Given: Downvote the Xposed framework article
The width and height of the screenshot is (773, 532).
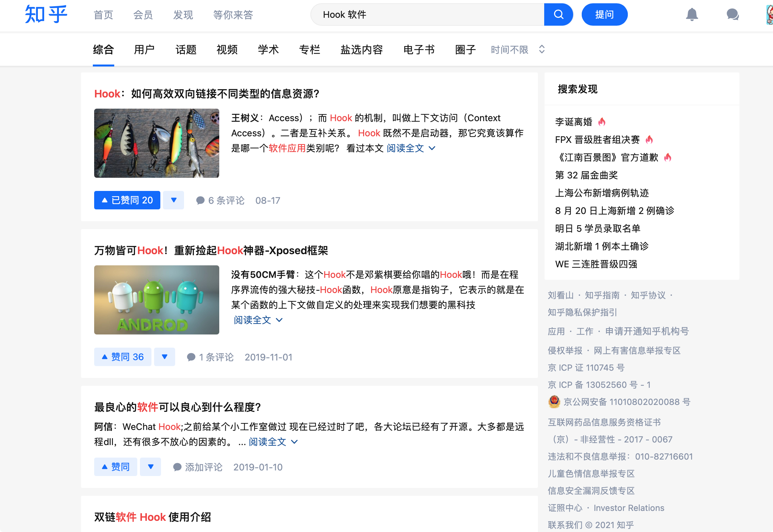Looking at the screenshot, I should pyautogui.click(x=164, y=357).
